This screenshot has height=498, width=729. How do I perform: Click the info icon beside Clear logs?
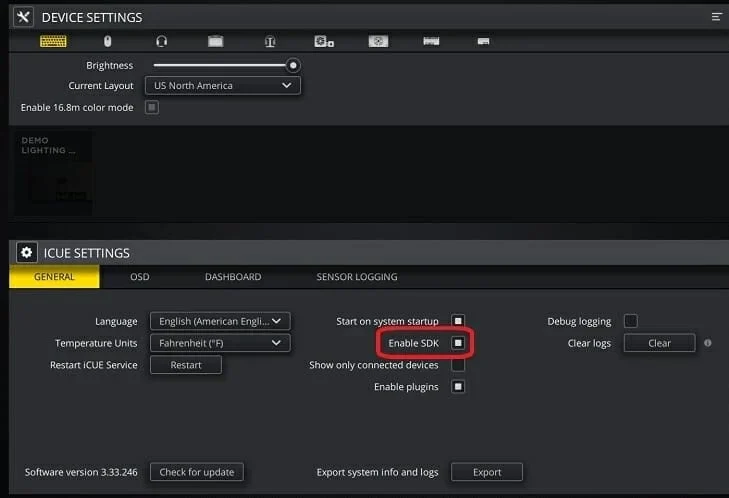click(708, 343)
